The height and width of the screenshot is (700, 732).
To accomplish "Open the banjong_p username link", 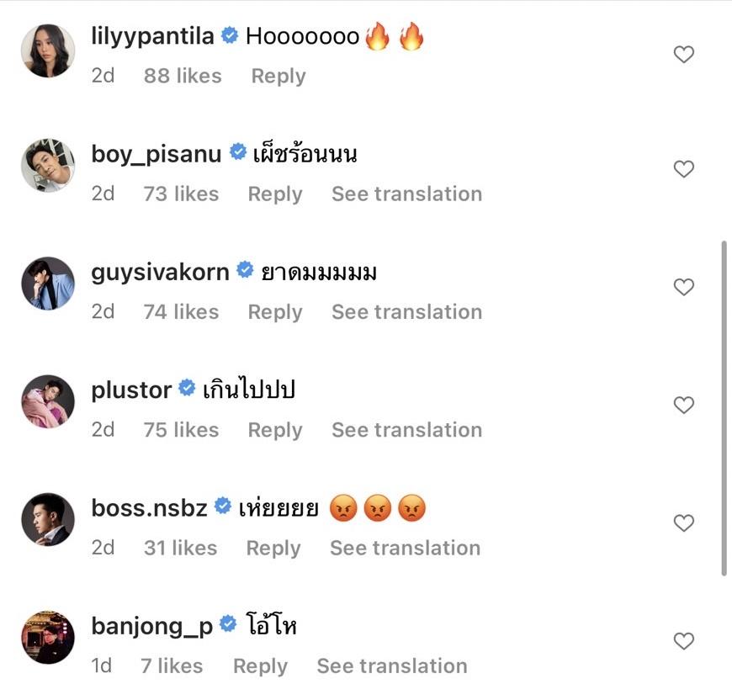I will click(x=151, y=626).
